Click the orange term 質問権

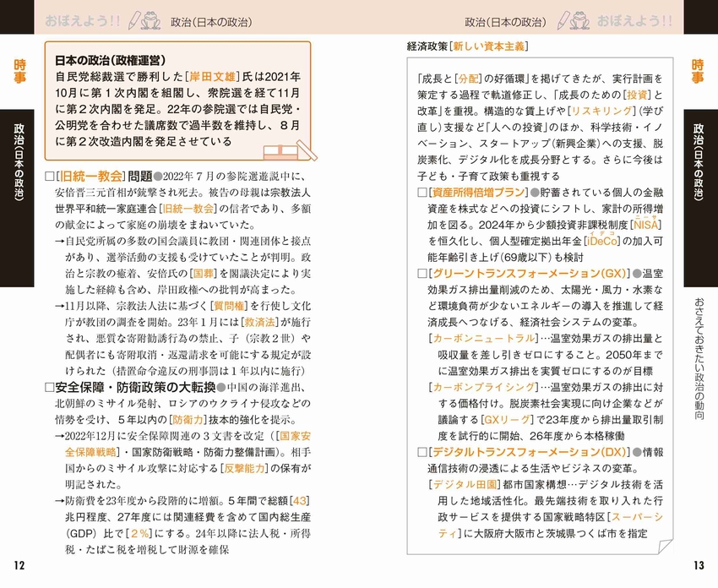coord(229,307)
